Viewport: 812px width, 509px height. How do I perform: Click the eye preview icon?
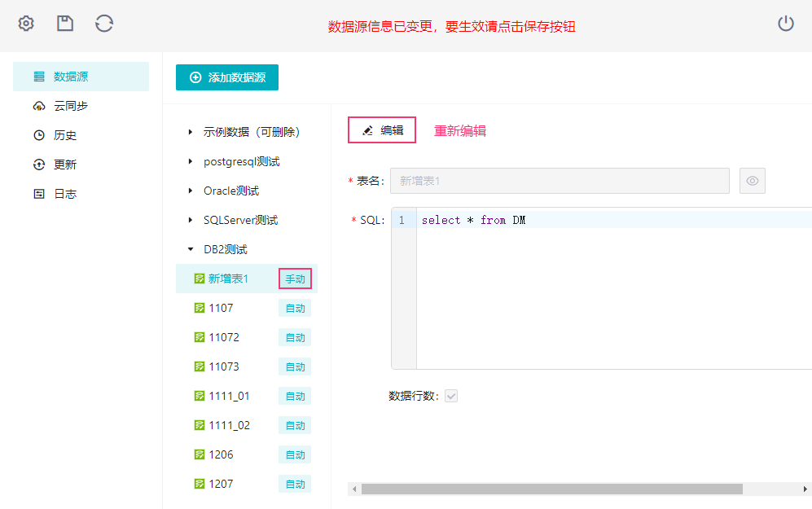tap(753, 181)
